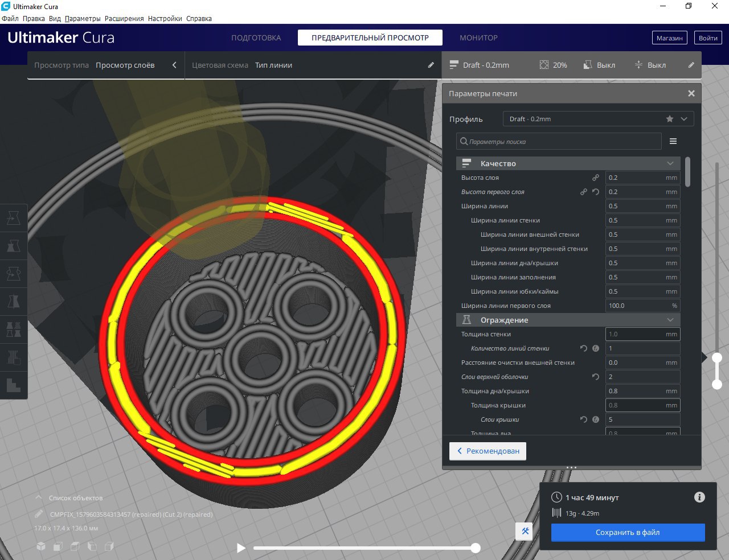
Task: Select the Support Blocker tool
Action: [14, 357]
